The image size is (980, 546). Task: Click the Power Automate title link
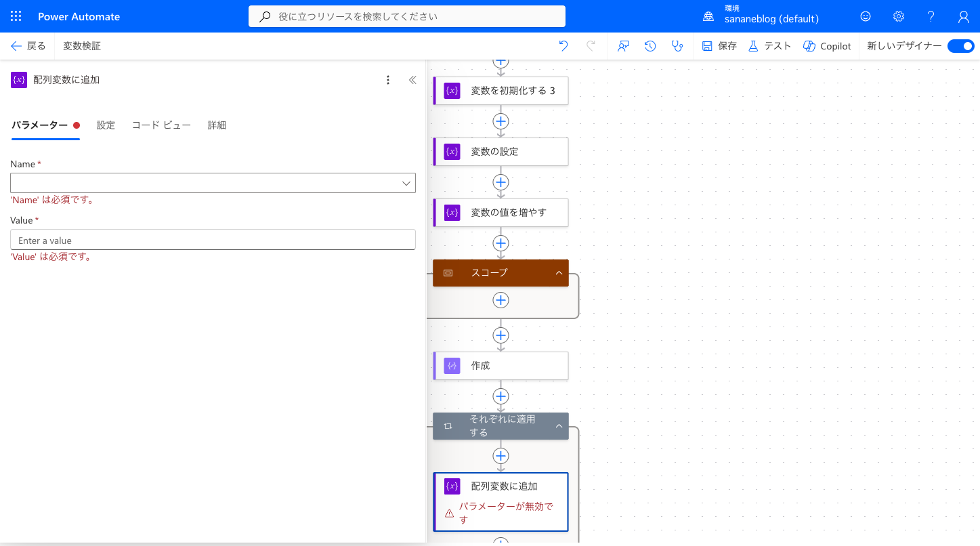point(79,16)
